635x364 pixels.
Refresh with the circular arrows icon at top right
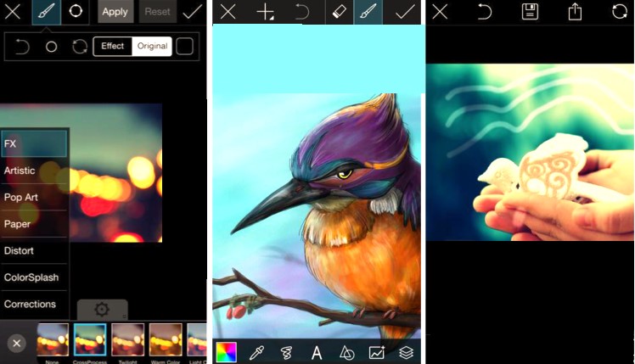[620, 11]
